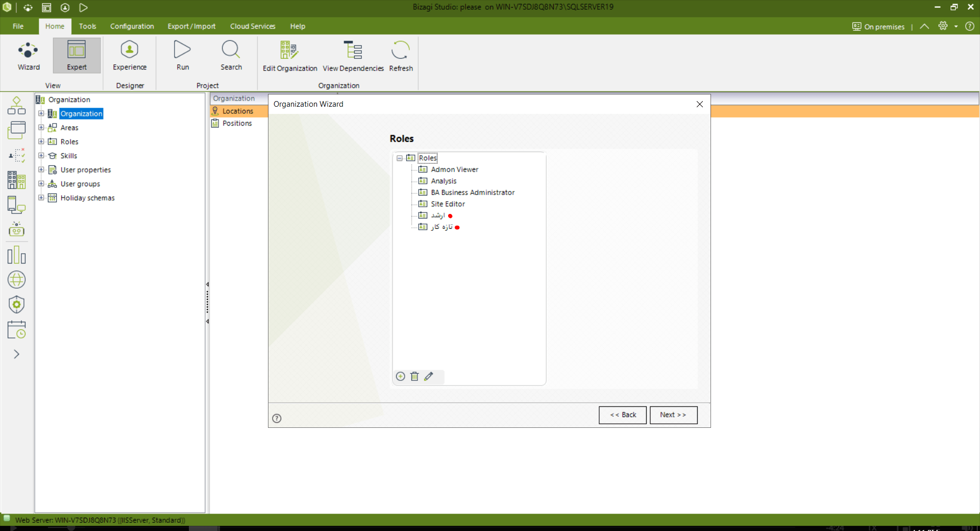Open the Search tool in ribbon
980x531 pixels.
click(x=231, y=56)
